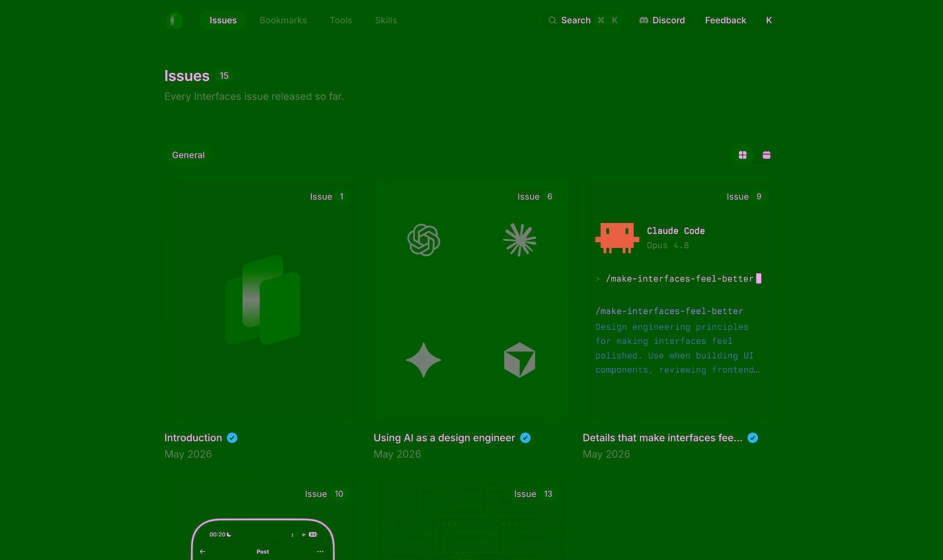Click back arrow in Issue 10 phone mockup
The image size is (943, 560).
pos(202,552)
